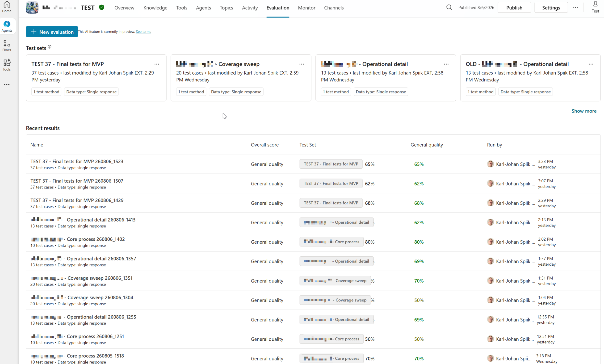Open result Operational detail 260806_1255

point(83,317)
